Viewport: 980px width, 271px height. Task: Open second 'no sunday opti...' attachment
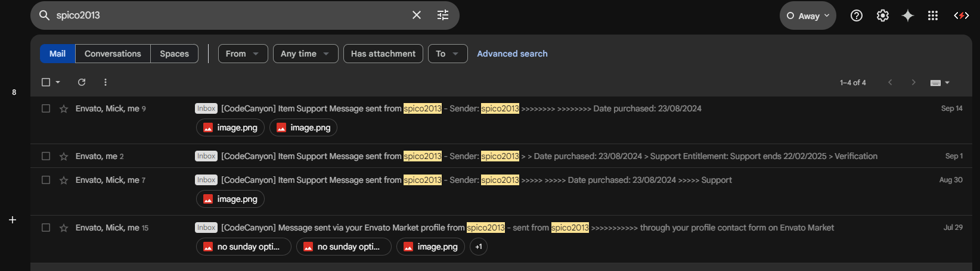pyautogui.click(x=344, y=247)
